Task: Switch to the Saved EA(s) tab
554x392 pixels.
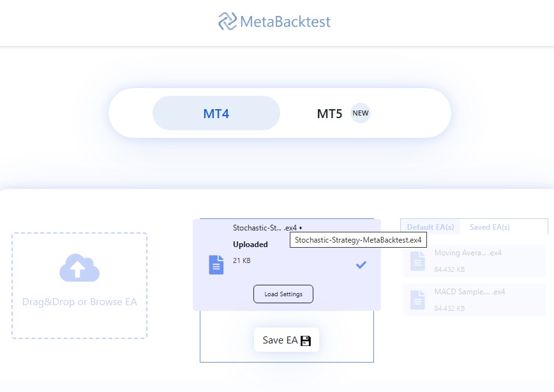Action: [490, 227]
